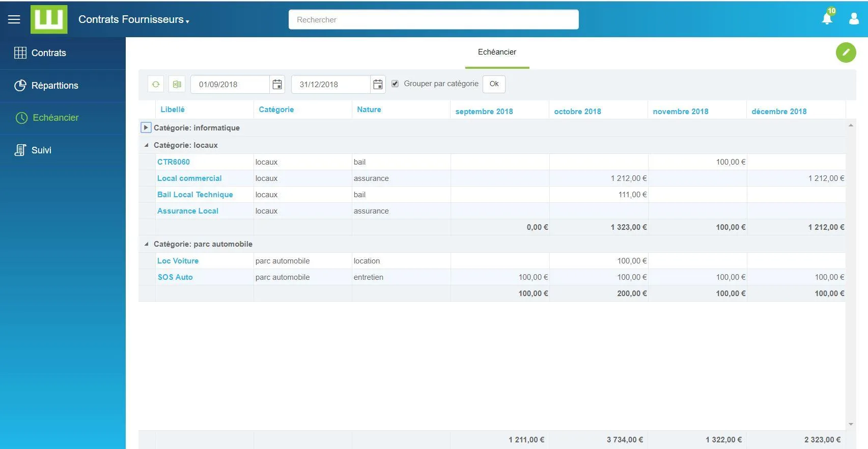
Task: Open the Loc Voiture link
Action: click(x=178, y=261)
